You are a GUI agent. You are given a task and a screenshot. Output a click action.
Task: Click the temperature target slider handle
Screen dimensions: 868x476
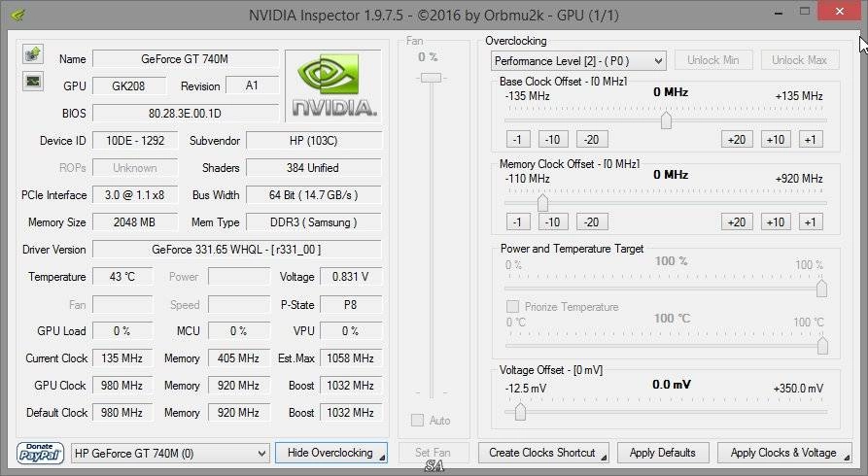(x=822, y=346)
